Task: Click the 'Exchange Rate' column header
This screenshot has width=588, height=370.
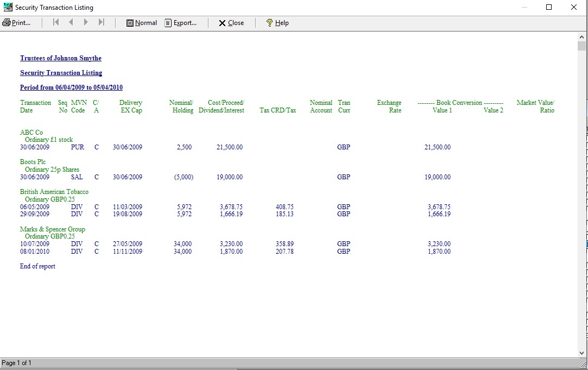Action: click(x=389, y=106)
